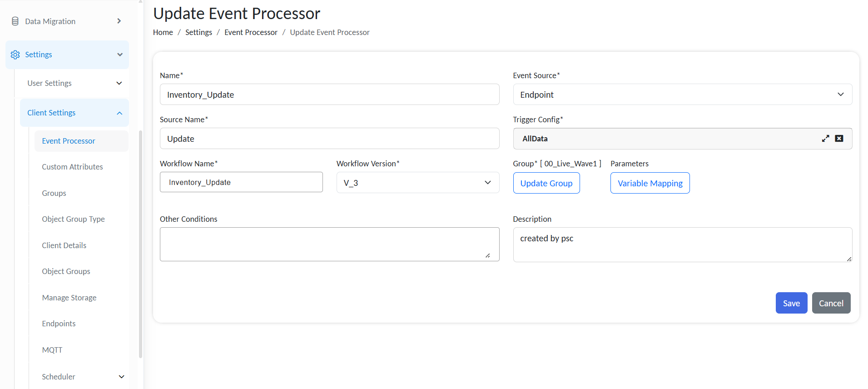868x389 pixels.
Task: Navigate to Event Processor breadcrumb link
Action: click(251, 32)
